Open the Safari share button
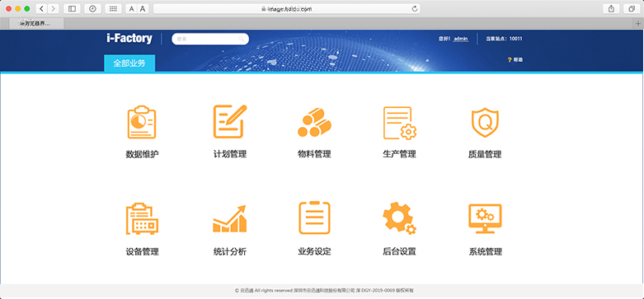The height and width of the screenshot is (299, 644). (x=611, y=8)
